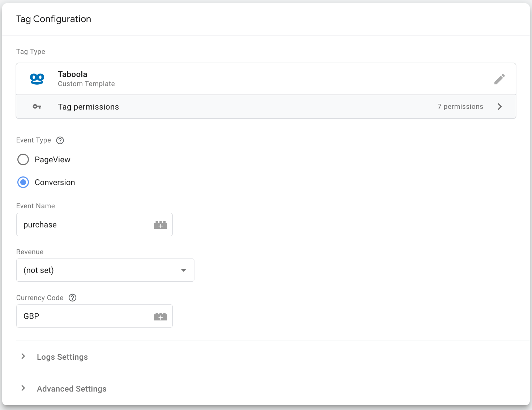Open Tag permissions chevron arrow
This screenshot has width=532, height=410.
pos(499,107)
